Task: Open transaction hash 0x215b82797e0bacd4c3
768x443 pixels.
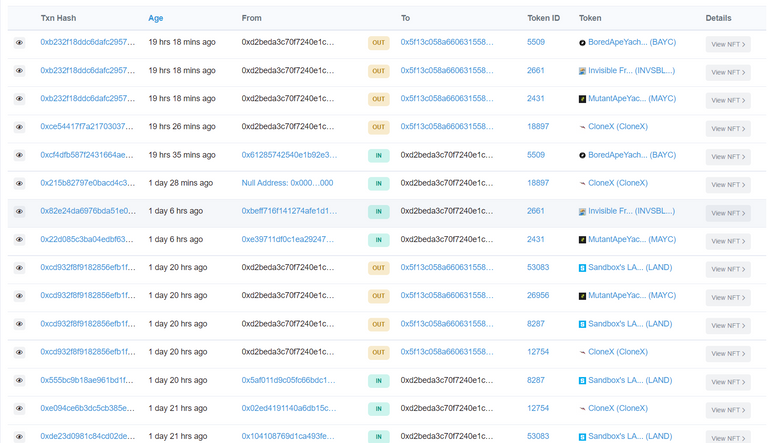Action: [87, 183]
